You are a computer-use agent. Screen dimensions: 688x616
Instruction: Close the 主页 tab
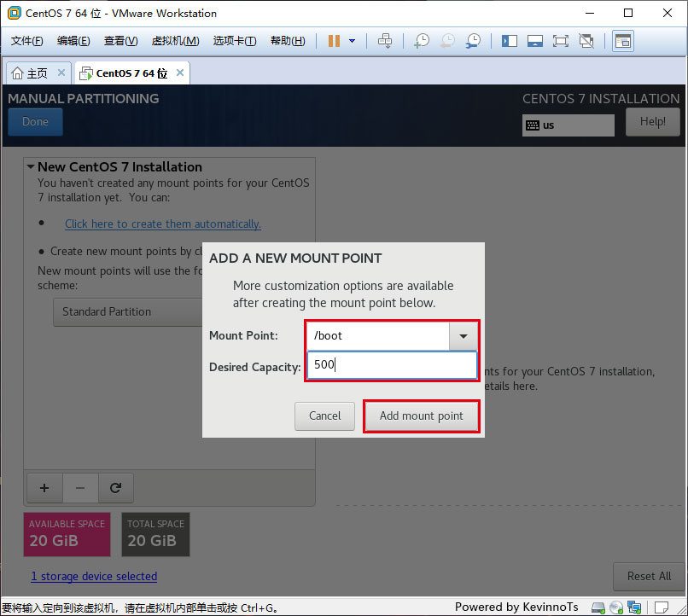coord(61,73)
